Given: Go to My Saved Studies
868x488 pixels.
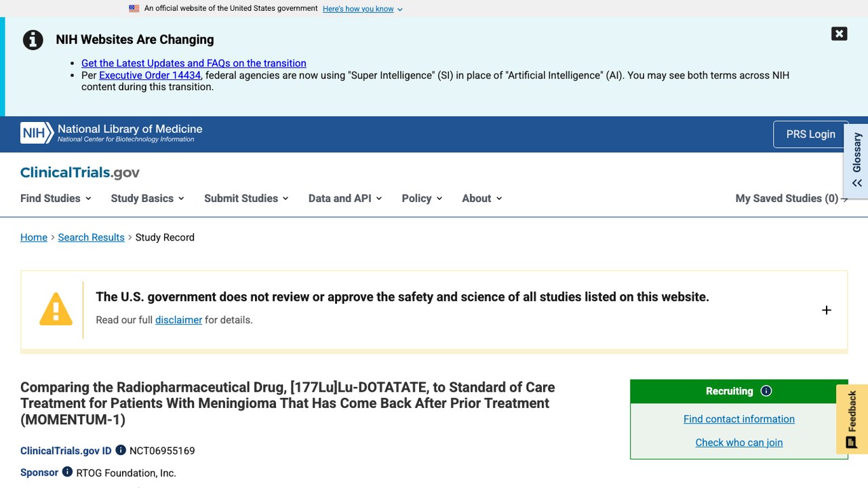Looking at the screenshot, I should click(791, 198).
